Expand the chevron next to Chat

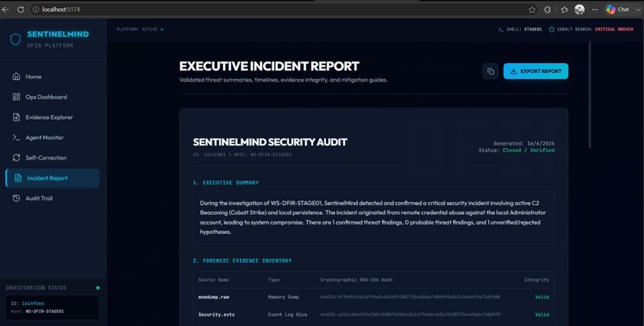(638, 10)
